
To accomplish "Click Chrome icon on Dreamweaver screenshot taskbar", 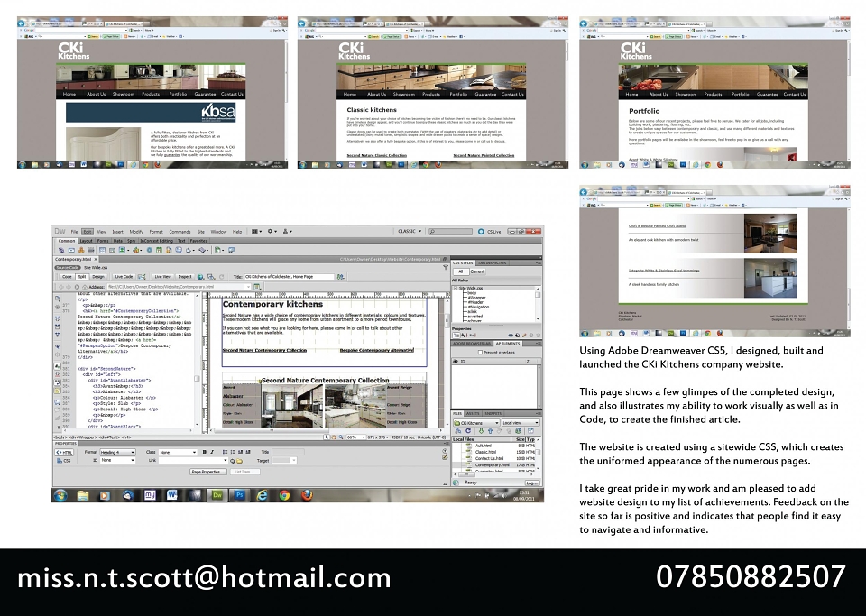I will tap(284, 495).
